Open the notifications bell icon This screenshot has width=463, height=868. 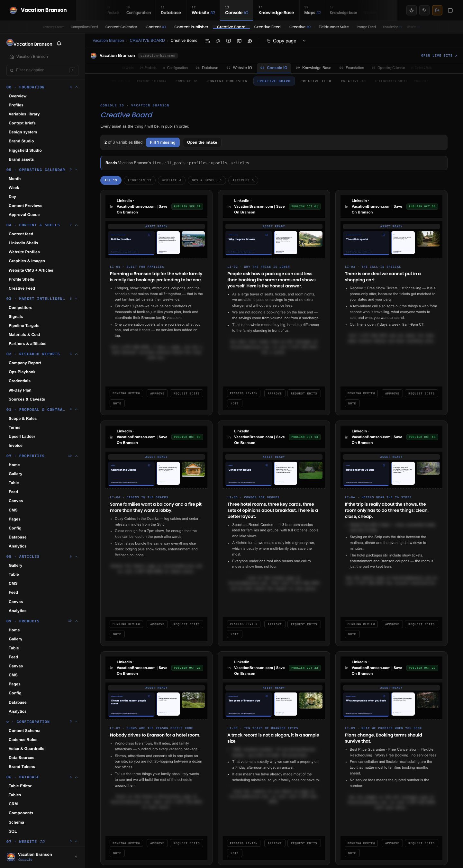click(59, 44)
